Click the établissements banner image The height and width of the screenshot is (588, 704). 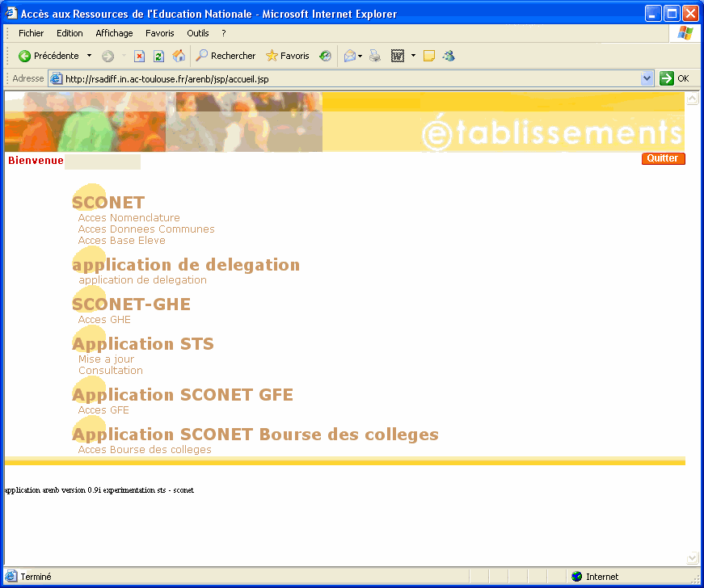344,122
